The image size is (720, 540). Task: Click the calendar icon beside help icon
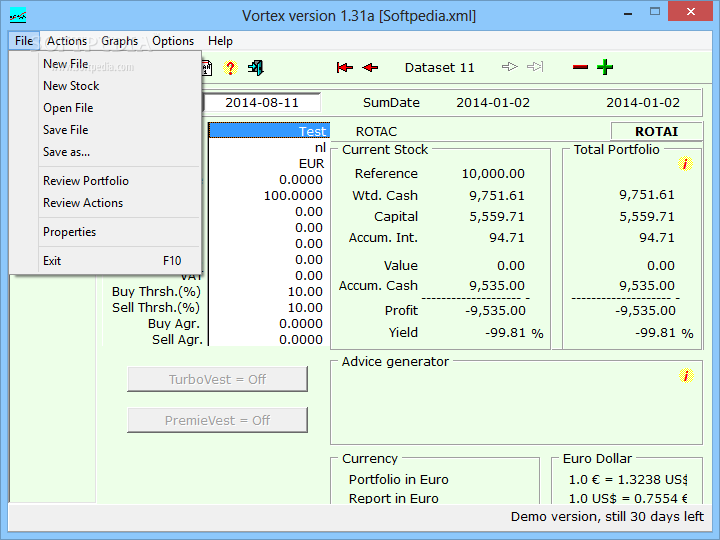[207, 68]
